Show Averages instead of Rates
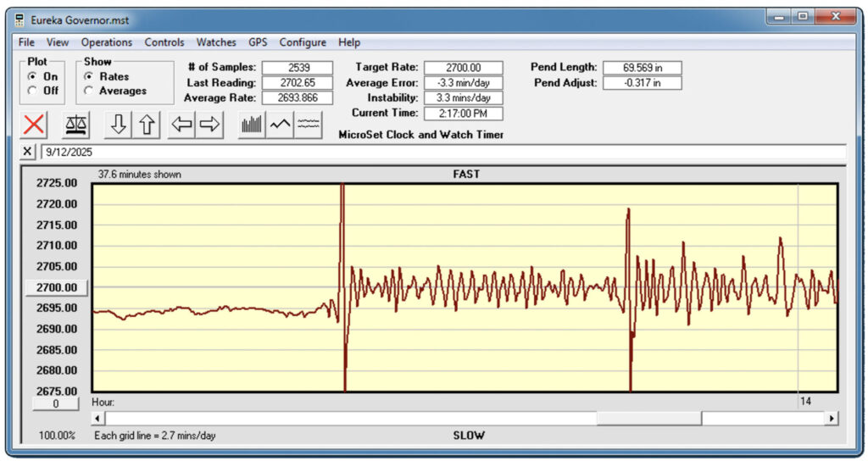Screen dimensions: 868x461 click(89, 91)
